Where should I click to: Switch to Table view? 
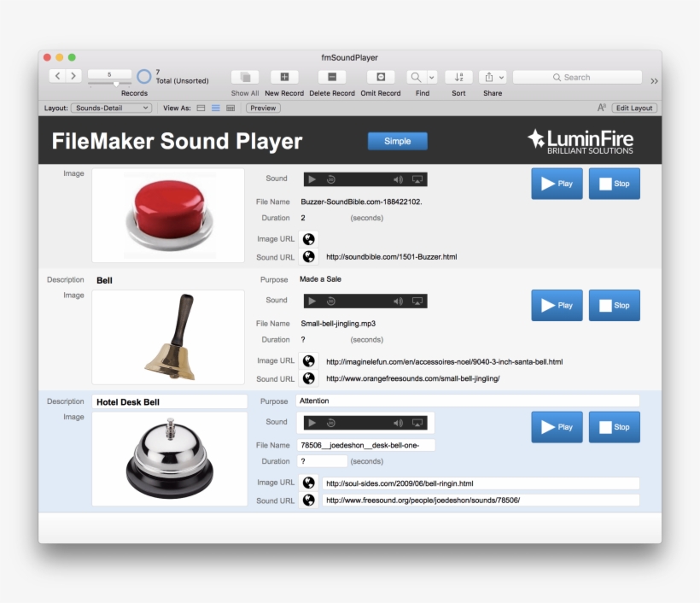[230, 108]
